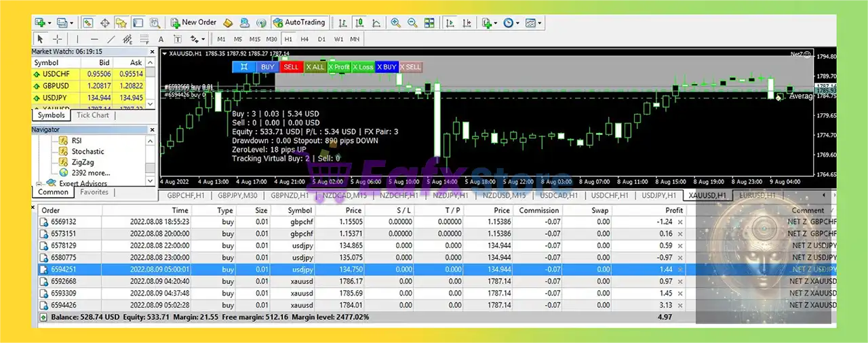Expand the Expert Advisors tree node
Viewport: 868px width, 343px height.
(39, 184)
